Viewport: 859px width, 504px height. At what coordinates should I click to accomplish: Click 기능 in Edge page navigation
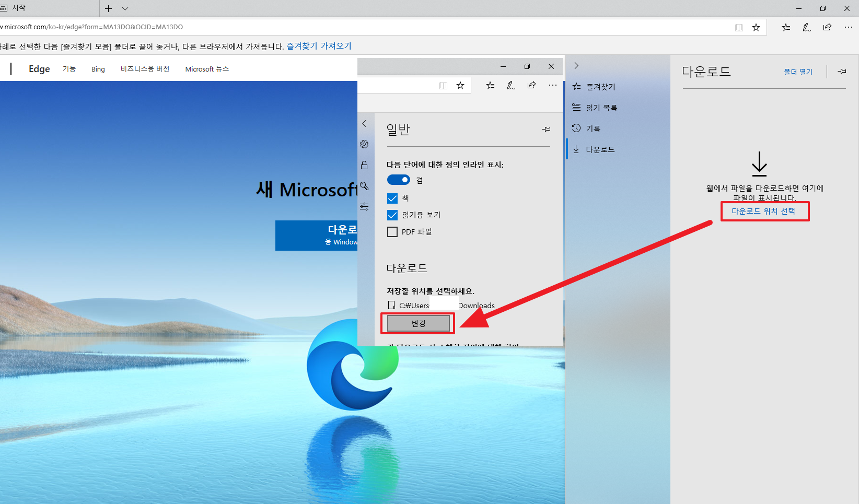tap(69, 69)
